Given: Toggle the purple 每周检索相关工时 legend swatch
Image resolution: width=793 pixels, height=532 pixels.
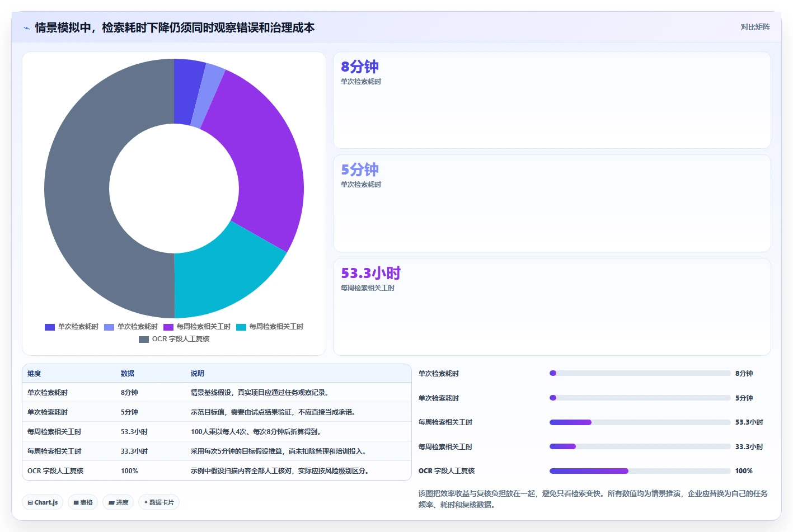Looking at the screenshot, I should (x=168, y=327).
